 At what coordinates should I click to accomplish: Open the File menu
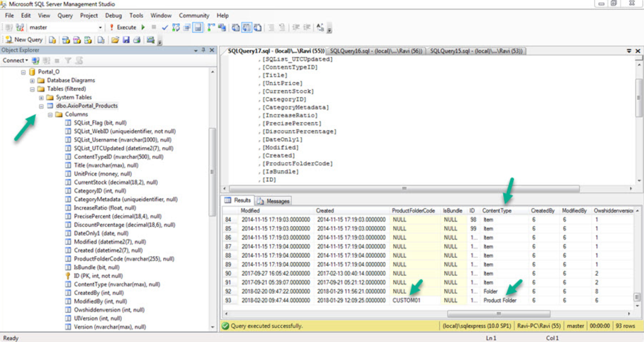9,15
